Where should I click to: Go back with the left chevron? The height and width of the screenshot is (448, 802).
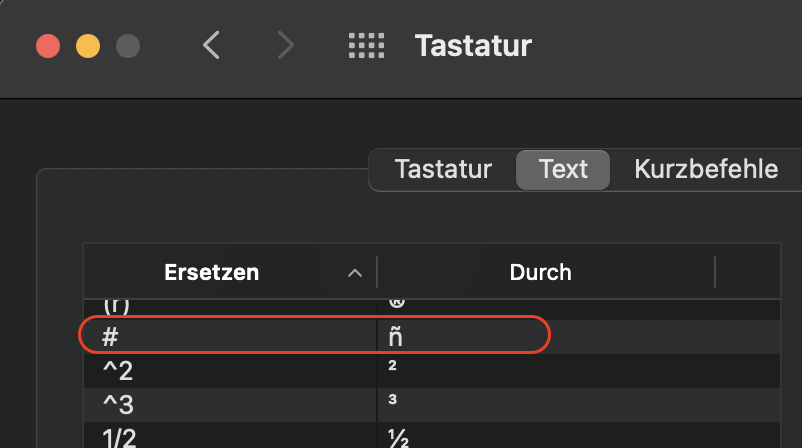pyautogui.click(x=211, y=45)
